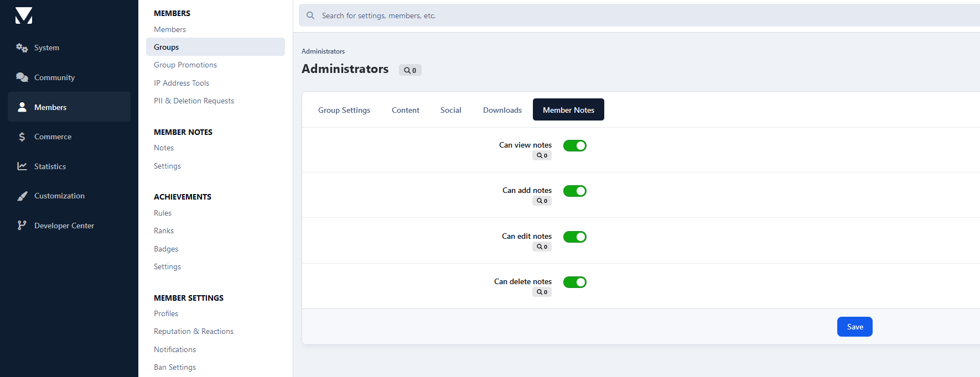Switch off Can delete notes toggle

[x=574, y=282]
